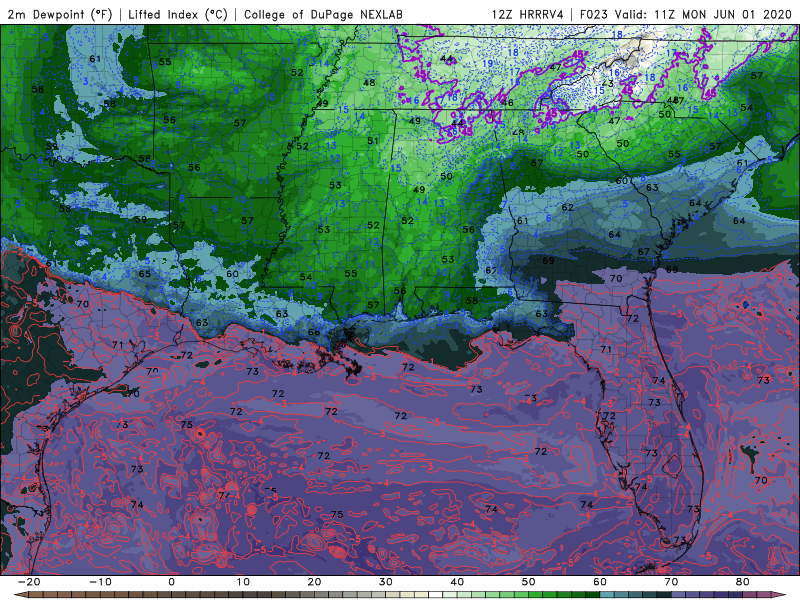Viewport: 800px width, 600px height.
Task: Click the "43" dewpoint value in the Appalachians
Action: 607,83
